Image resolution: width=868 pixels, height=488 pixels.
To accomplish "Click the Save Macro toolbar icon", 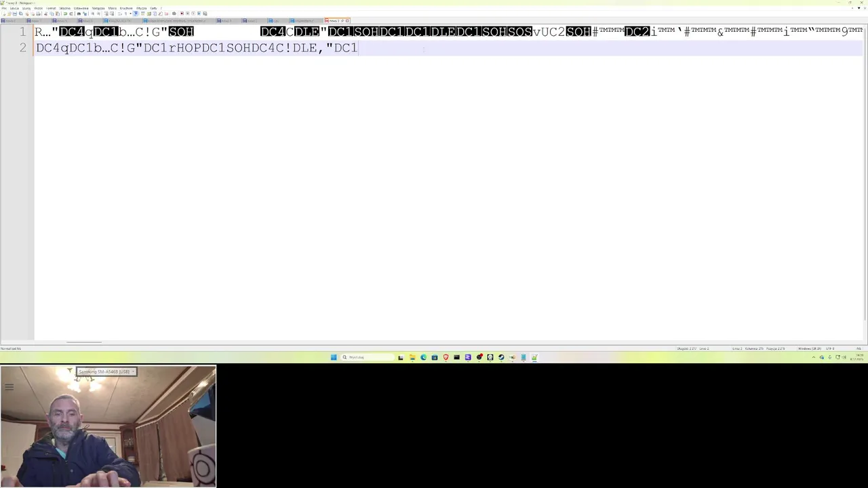I will (x=205, y=14).
